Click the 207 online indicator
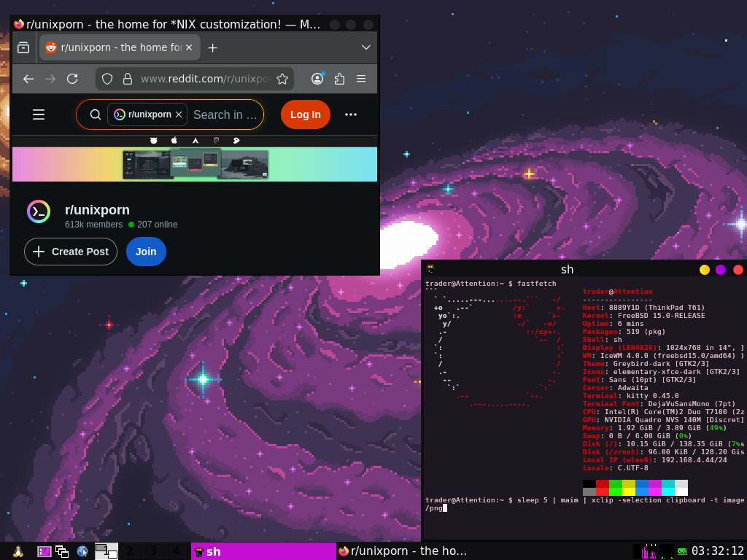747x560 pixels. click(153, 225)
